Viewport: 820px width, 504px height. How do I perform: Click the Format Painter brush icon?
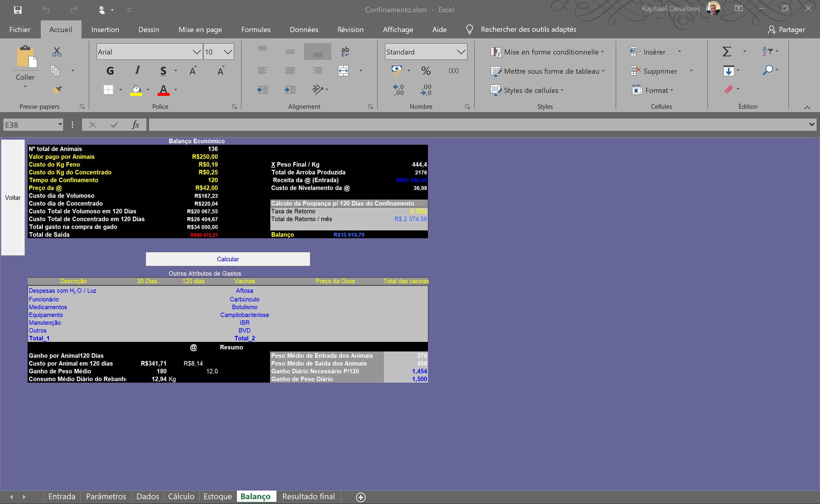coord(57,90)
